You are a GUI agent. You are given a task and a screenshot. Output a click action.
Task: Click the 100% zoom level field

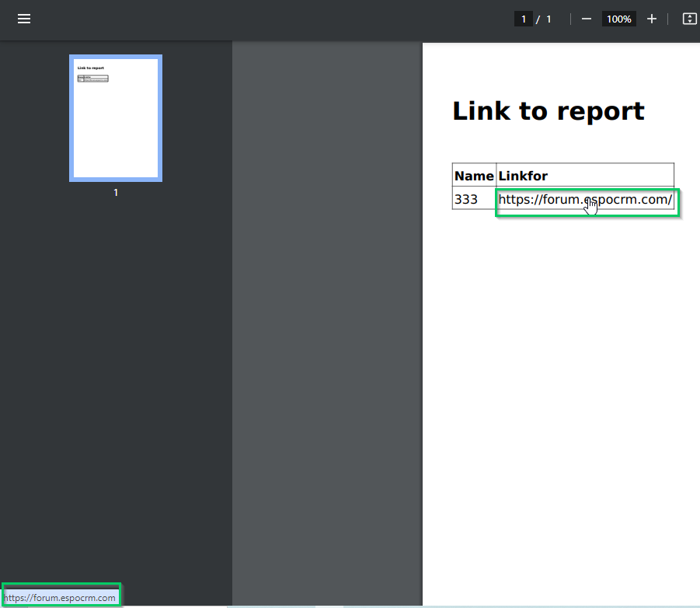pos(618,19)
